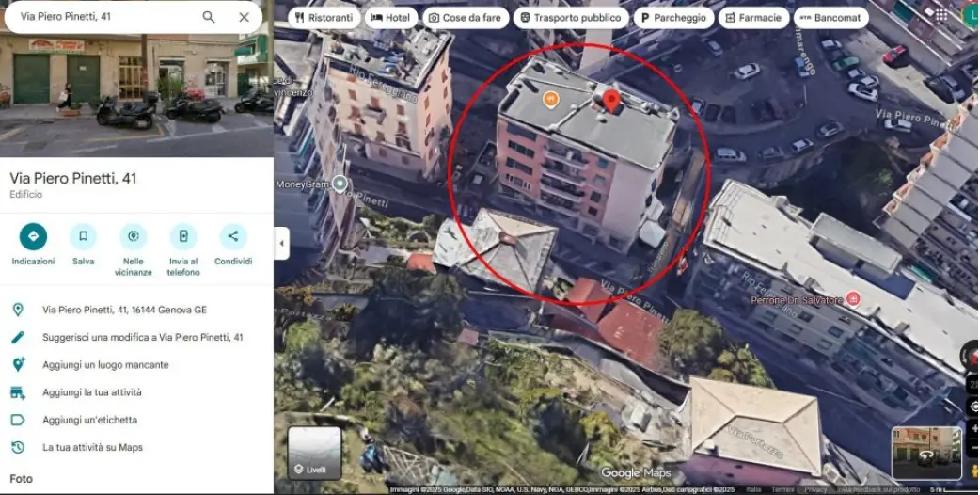Send to phone via Invia al telefono

pyautogui.click(x=183, y=237)
